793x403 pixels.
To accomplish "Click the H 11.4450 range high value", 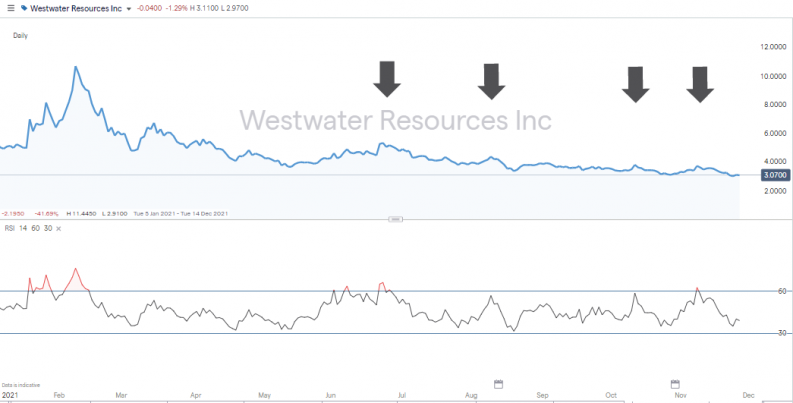I will (x=80, y=214).
